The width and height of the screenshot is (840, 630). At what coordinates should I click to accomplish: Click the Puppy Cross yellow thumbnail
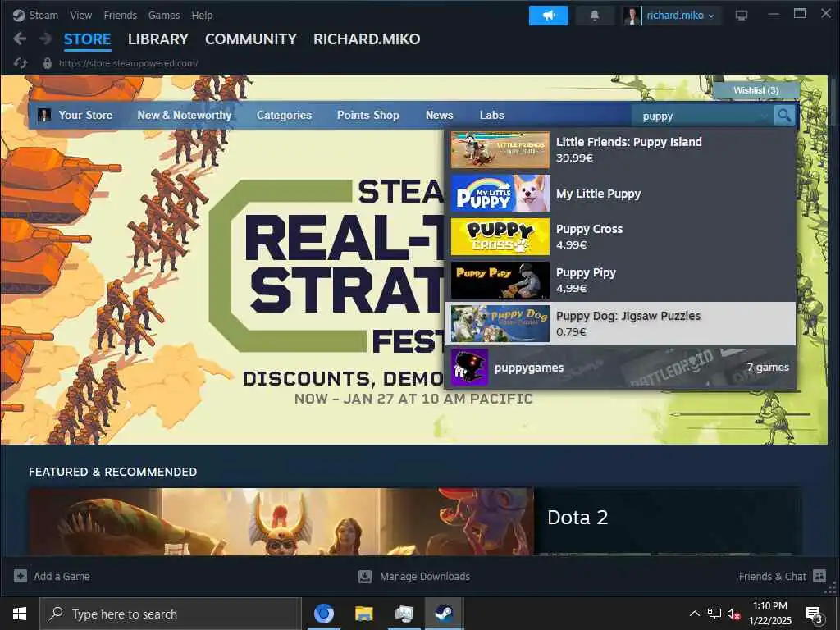[x=500, y=236]
